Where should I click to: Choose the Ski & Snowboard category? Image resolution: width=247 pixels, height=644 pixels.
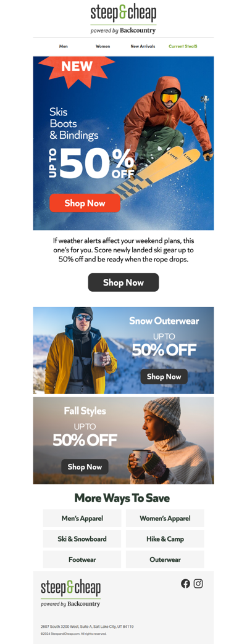82,539
